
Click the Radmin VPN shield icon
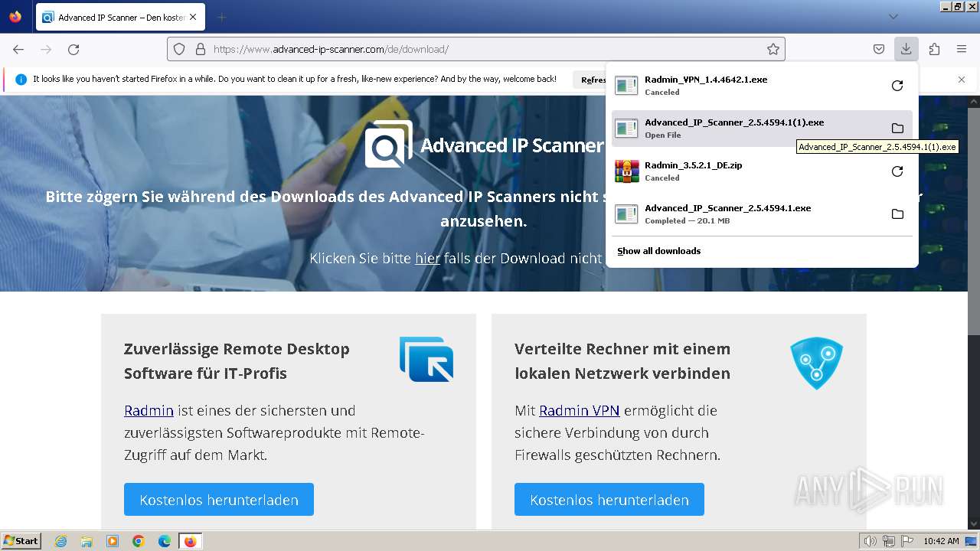click(x=816, y=363)
